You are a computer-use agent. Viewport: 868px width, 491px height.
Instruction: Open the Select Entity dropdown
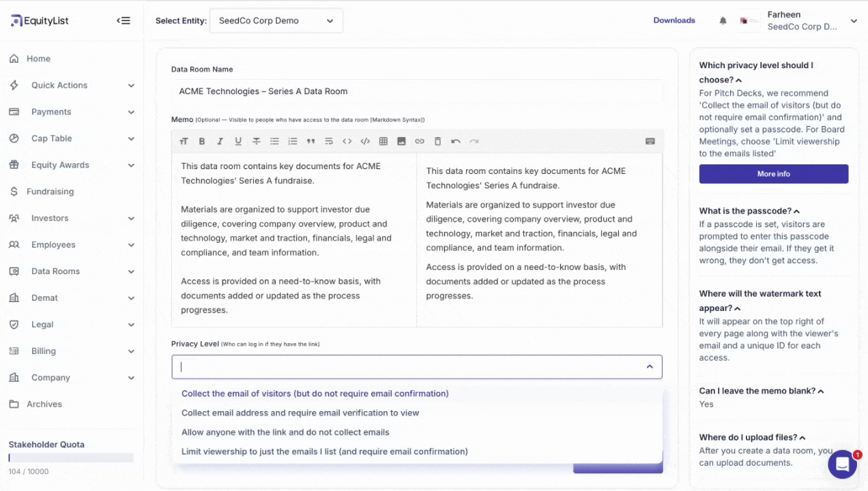click(276, 20)
